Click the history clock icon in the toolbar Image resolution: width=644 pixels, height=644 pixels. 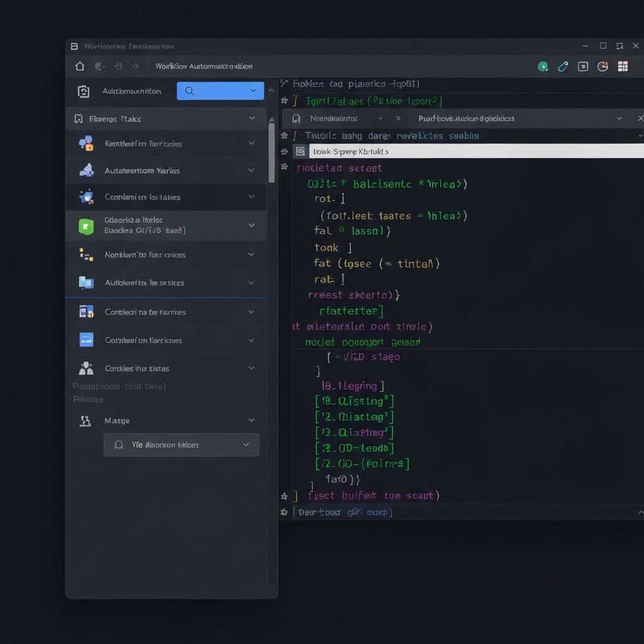pyautogui.click(x=602, y=65)
